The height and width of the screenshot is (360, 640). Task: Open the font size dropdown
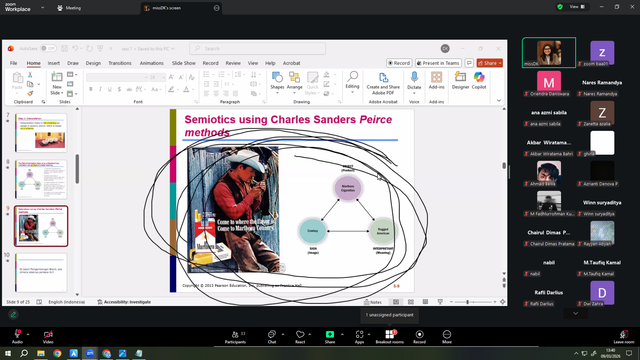tap(163, 77)
